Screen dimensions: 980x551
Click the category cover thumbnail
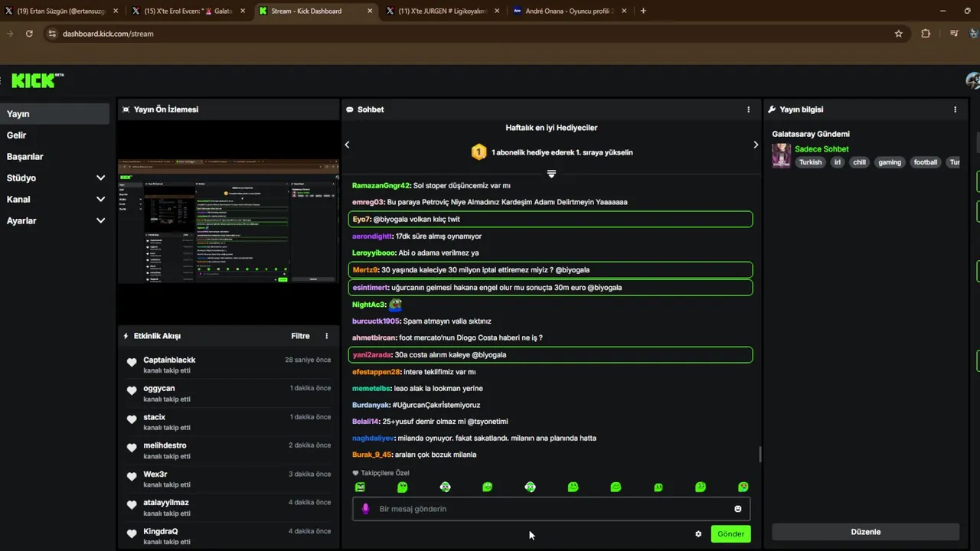click(x=782, y=155)
